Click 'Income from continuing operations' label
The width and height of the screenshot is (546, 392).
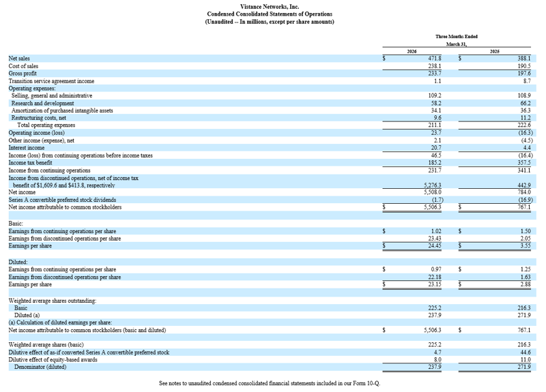tap(49, 170)
